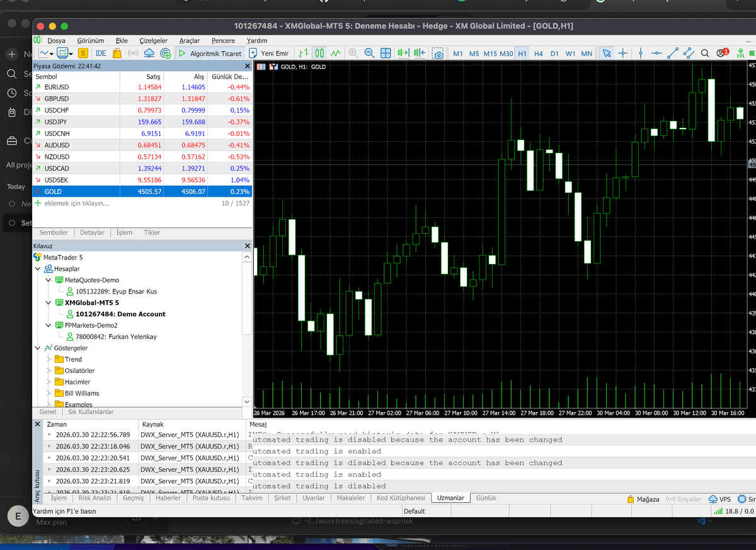The width and height of the screenshot is (756, 550).
Task: Open the VPS cloud hosting toolbar icon
Action: coord(149,54)
